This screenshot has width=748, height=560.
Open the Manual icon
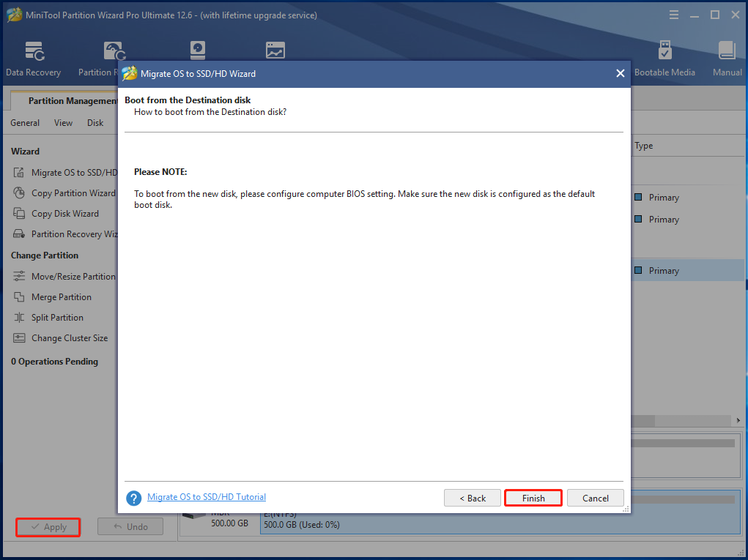[x=727, y=59]
